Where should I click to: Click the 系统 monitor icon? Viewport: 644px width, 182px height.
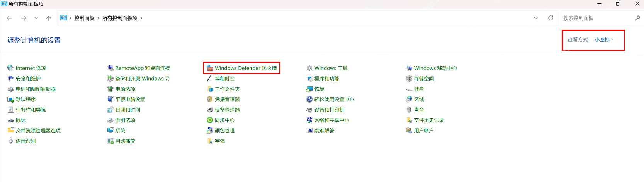(x=110, y=130)
